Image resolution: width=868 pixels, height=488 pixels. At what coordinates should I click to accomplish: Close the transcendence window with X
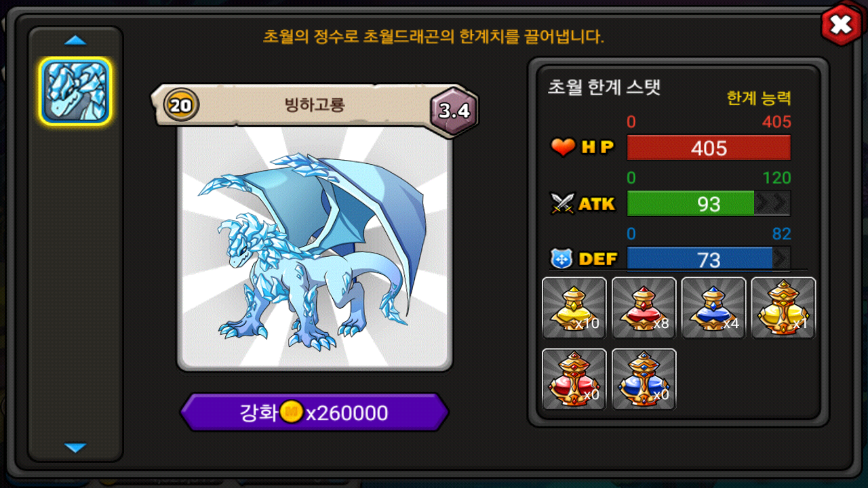point(841,26)
